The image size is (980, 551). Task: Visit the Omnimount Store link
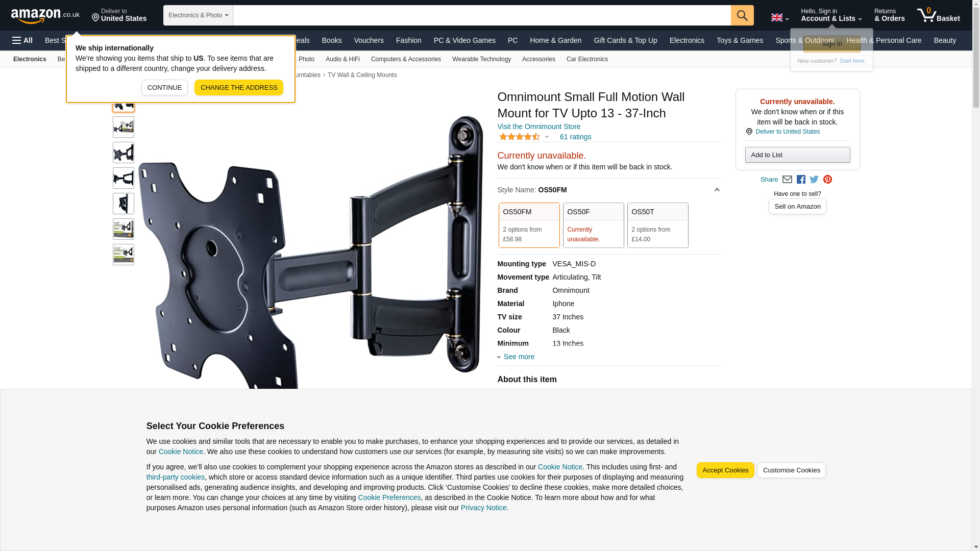(538, 127)
